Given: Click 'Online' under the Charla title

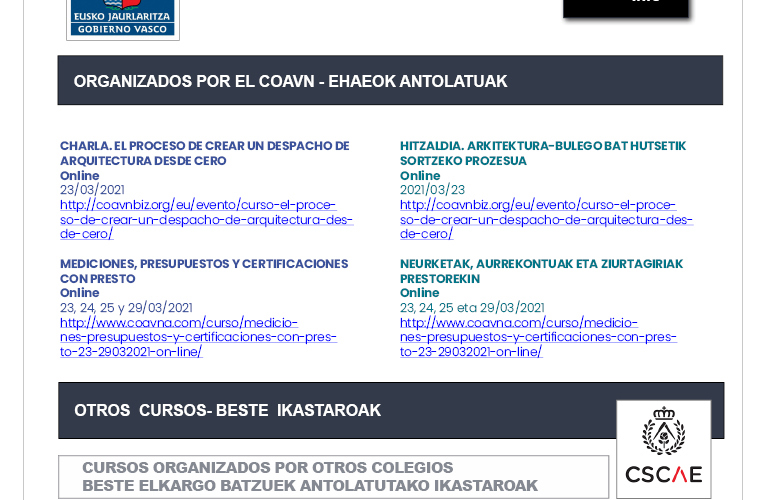Looking at the screenshot, I should (x=80, y=175).
